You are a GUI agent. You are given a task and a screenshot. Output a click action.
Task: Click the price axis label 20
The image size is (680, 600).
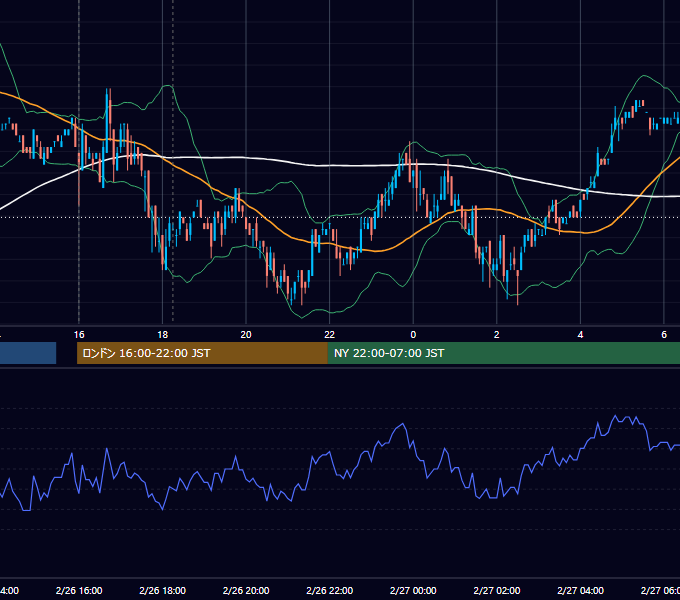tap(246, 335)
